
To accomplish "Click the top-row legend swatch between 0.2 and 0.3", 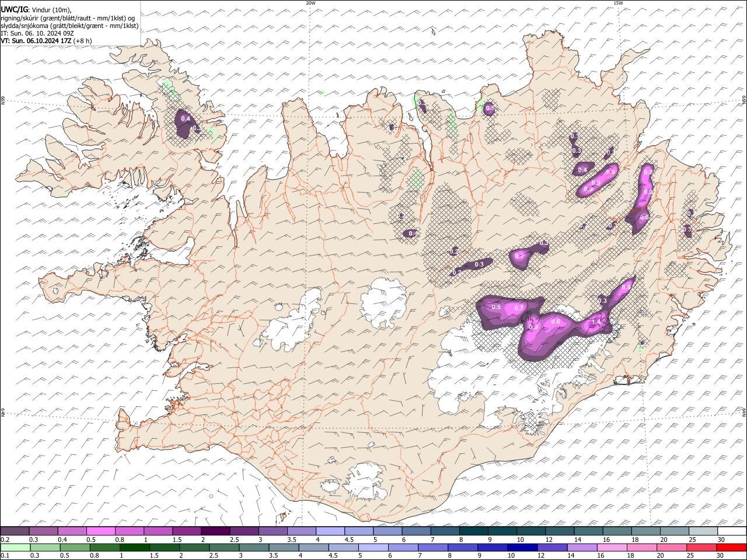I will pyautogui.click(x=15, y=531).
